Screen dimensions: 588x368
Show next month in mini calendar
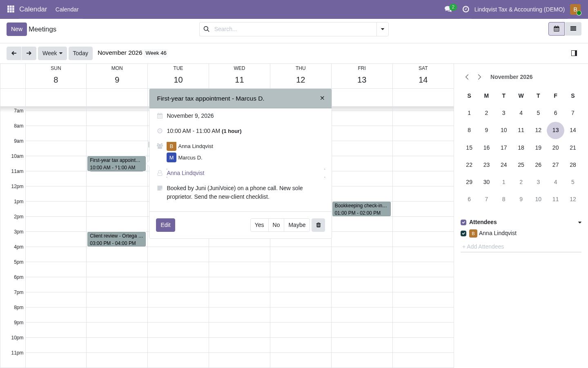(x=479, y=77)
